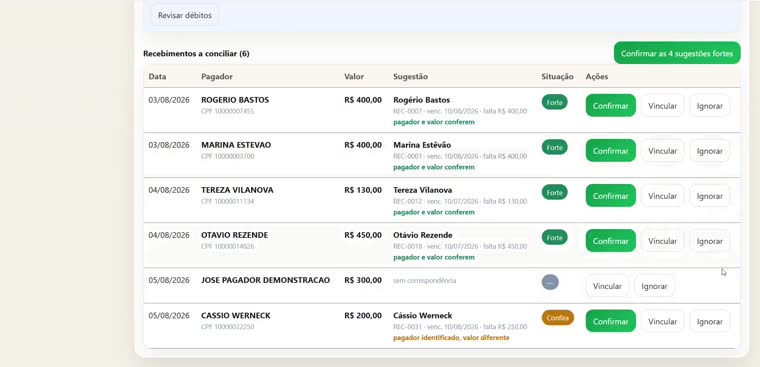Confirm the Marina Estevao payment

point(610,151)
